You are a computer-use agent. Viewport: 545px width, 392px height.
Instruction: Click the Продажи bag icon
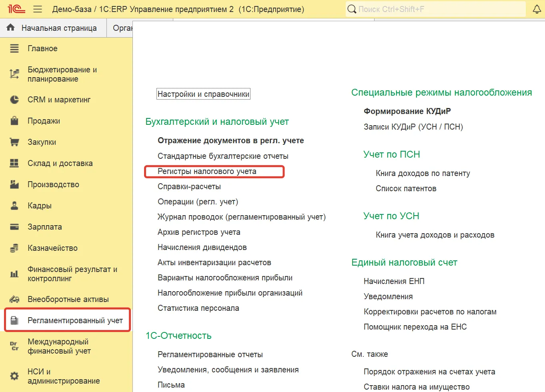(x=14, y=121)
